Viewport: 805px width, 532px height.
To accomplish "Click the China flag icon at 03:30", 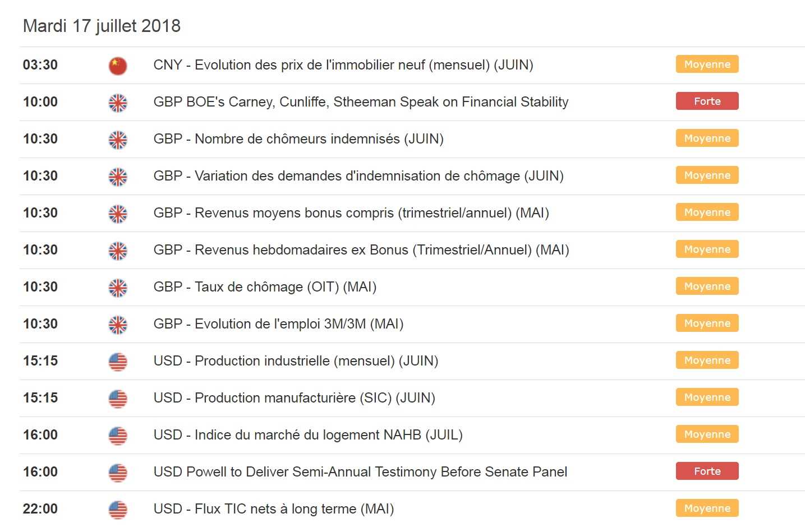I will click(x=118, y=66).
